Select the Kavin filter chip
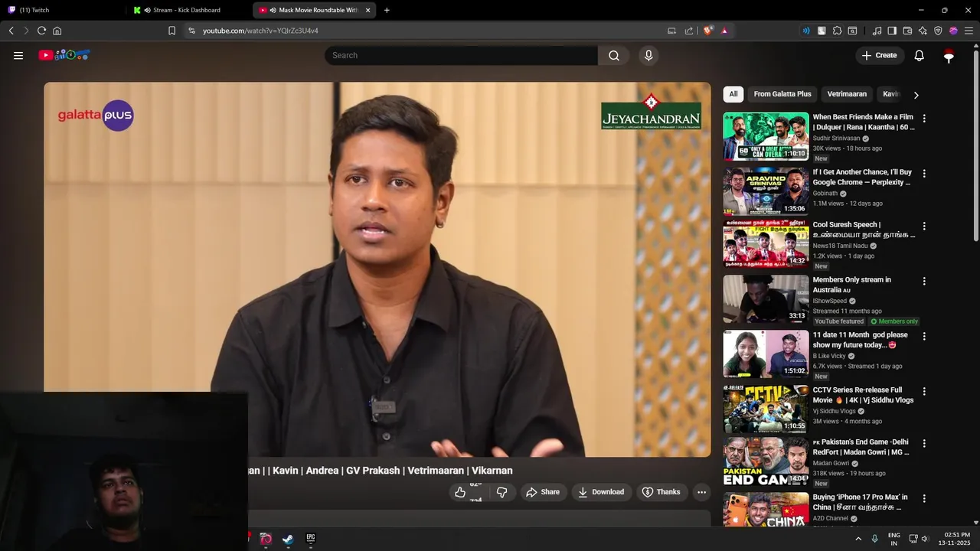The height and width of the screenshot is (551, 980). 890,94
